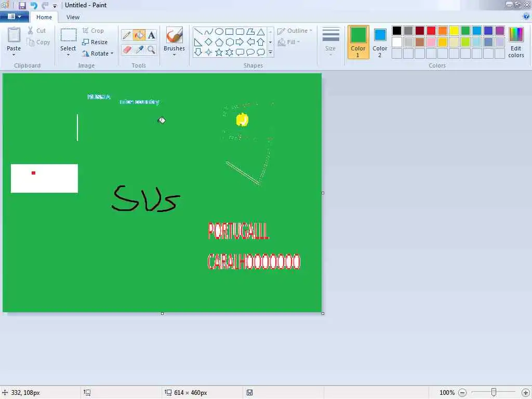Image resolution: width=532 pixels, height=399 pixels.
Task: Click the Crop button
Action: tap(93, 31)
